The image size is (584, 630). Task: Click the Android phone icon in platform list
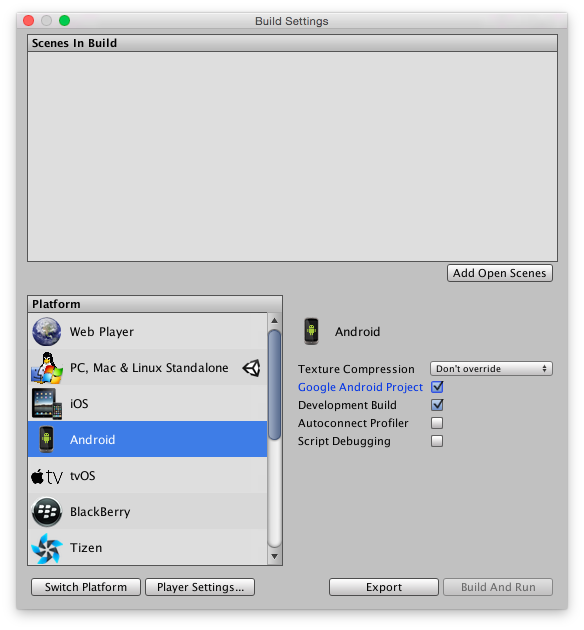[x=47, y=439]
